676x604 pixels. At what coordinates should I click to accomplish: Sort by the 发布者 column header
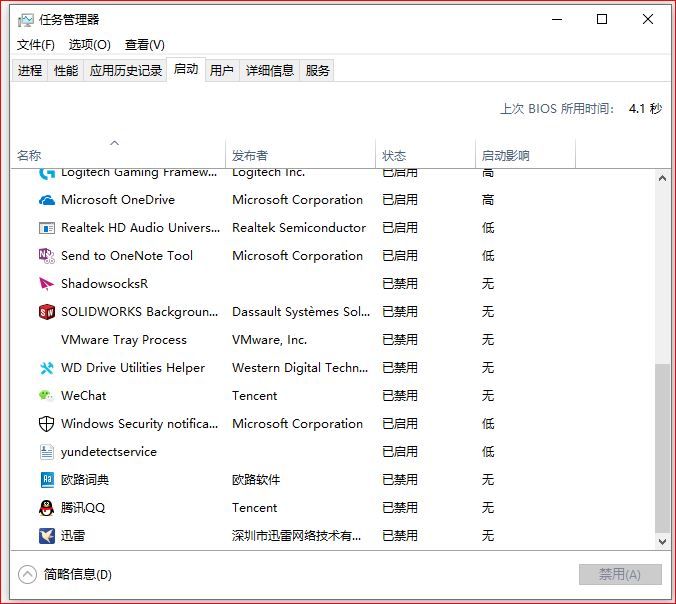tap(300, 154)
